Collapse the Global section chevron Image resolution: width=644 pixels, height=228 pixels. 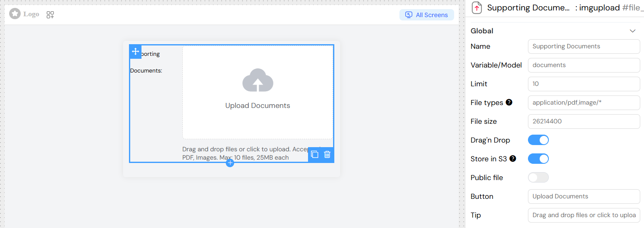633,31
